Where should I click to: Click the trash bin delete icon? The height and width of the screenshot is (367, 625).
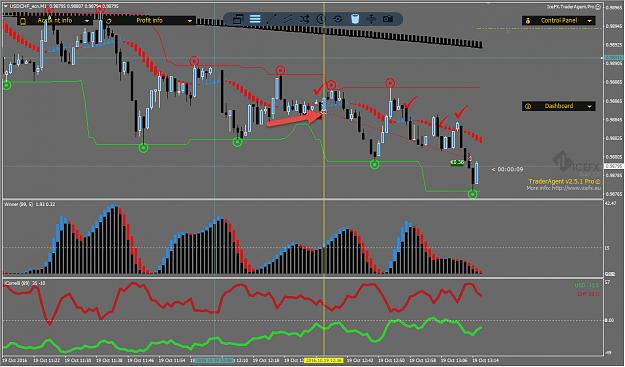click(354, 19)
